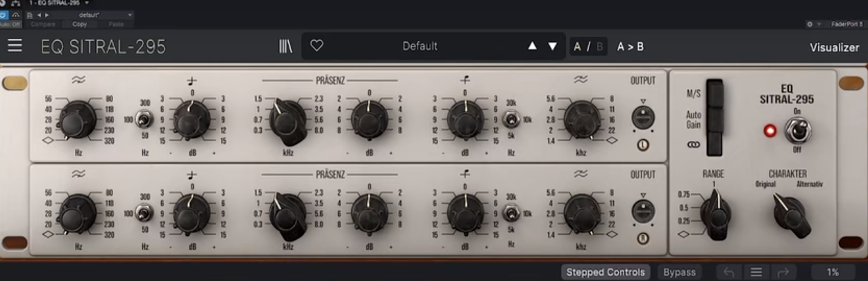Adjust L channel high shelf dB knob
Image resolution: width=868 pixels, height=281 pixels.
click(465, 119)
